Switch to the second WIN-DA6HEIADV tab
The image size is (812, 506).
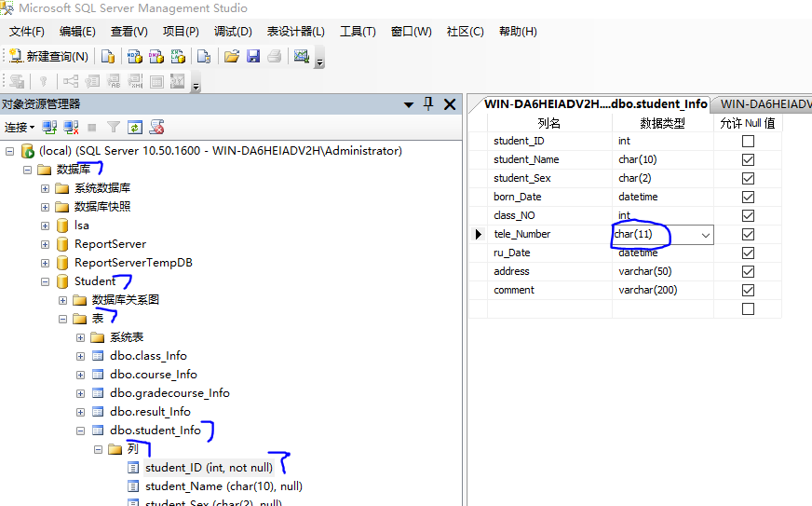click(765, 104)
